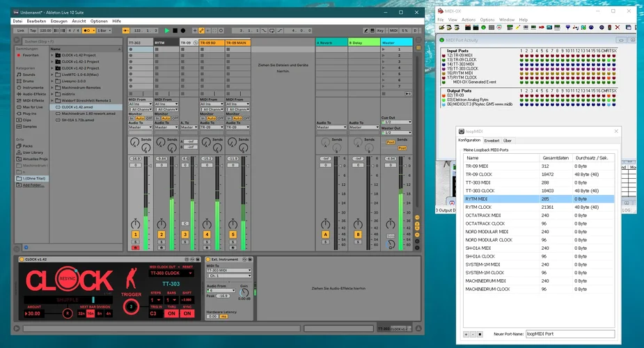This screenshot has height=348, width=644.
Task: Select the TR-09 BD track header
Action: click(212, 42)
